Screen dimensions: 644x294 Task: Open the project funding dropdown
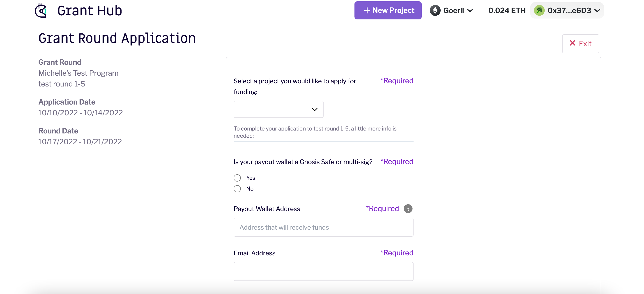(278, 109)
